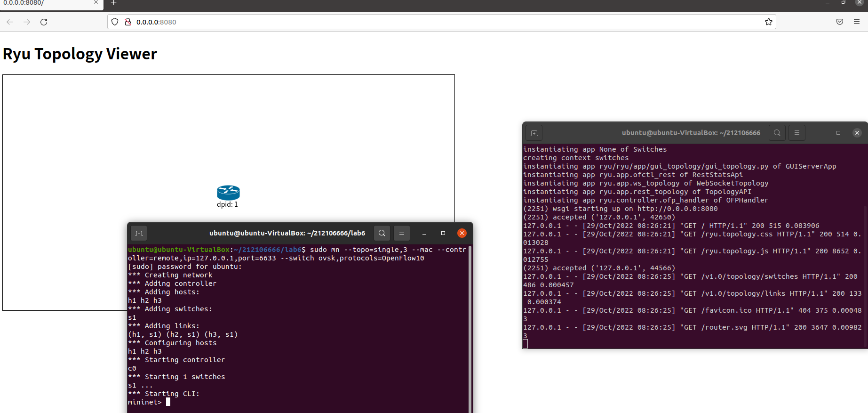This screenshot has height=413, width=868.
Task: Maximize the ~/212106666 terminal window
Action: click(x=838, y=133)
